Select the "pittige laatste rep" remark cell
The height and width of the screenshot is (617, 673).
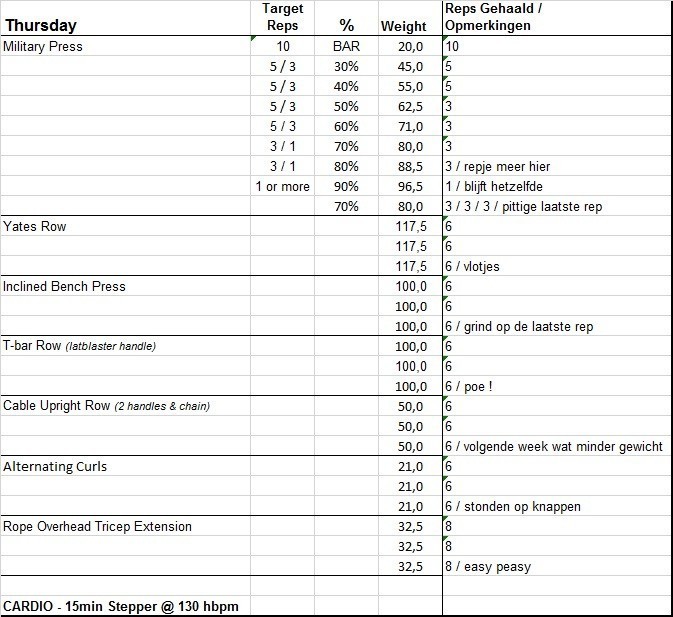(523, 207)
